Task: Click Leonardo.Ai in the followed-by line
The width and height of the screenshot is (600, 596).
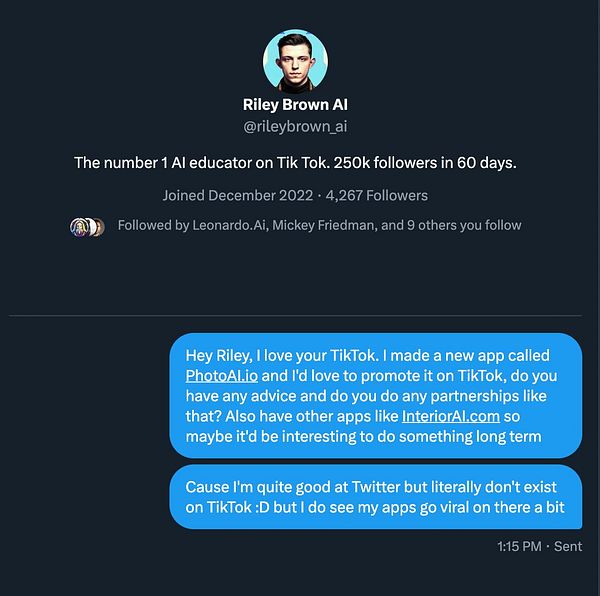Action: pyautogui.click(x=229, y=225)
